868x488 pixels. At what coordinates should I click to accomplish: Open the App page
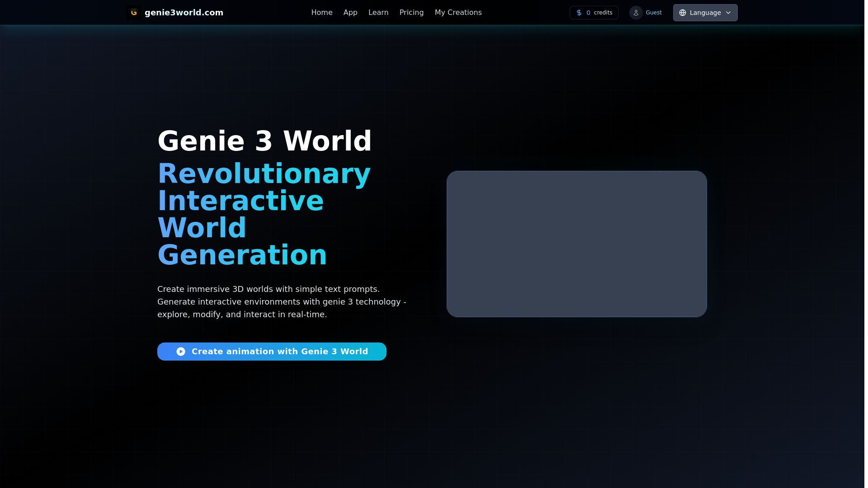[350, 12]
